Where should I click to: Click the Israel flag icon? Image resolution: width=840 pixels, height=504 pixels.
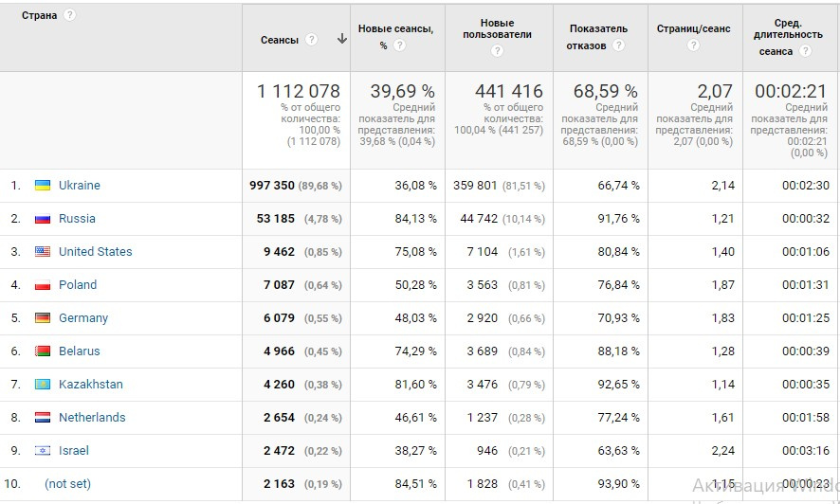tap(43, 451)
